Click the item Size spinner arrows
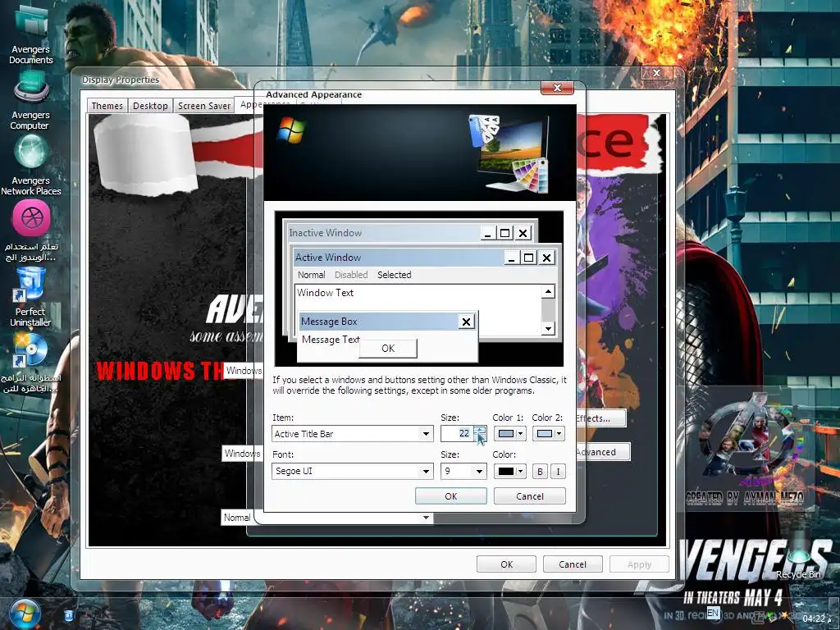This screenshot has width=840, height=630. (x=480, y=433)
